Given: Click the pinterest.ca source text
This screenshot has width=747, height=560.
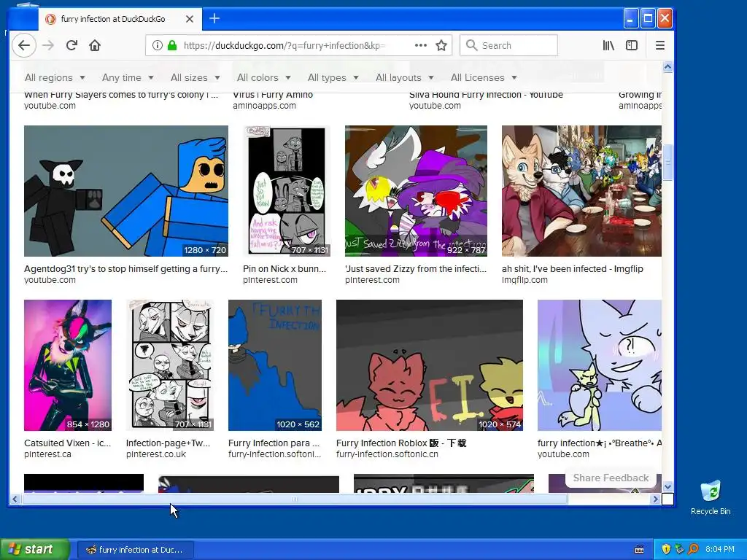Looking at the screenshot, I should pyautogui.click(x=47, y=454).
